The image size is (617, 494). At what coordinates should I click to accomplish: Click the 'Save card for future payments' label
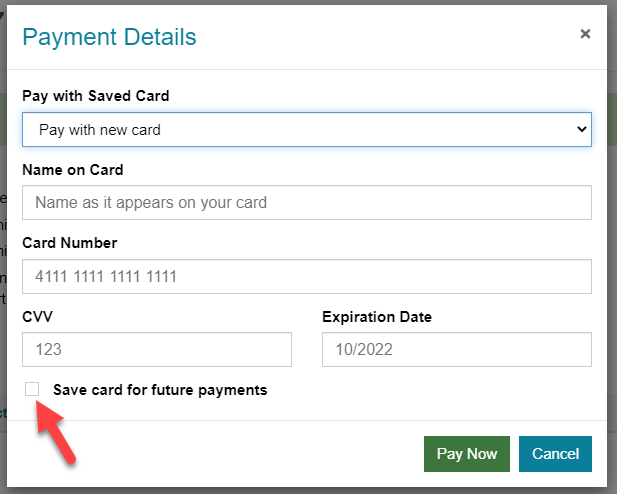coord(160,390)
